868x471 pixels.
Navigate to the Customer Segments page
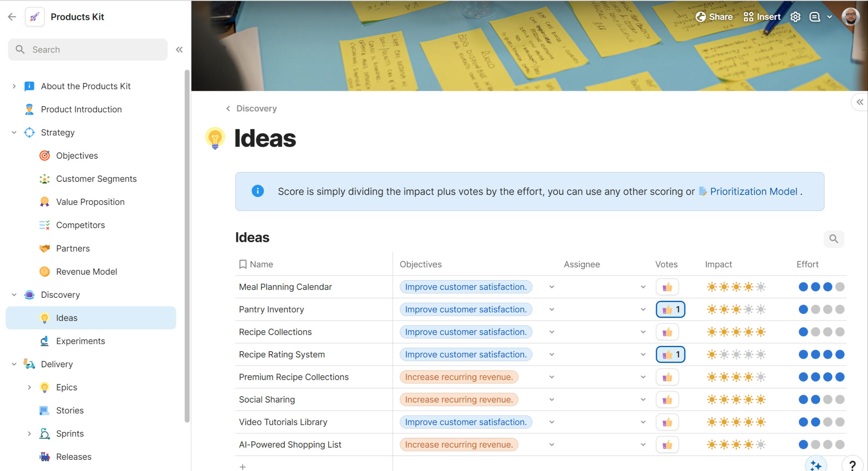coord(96,179)
